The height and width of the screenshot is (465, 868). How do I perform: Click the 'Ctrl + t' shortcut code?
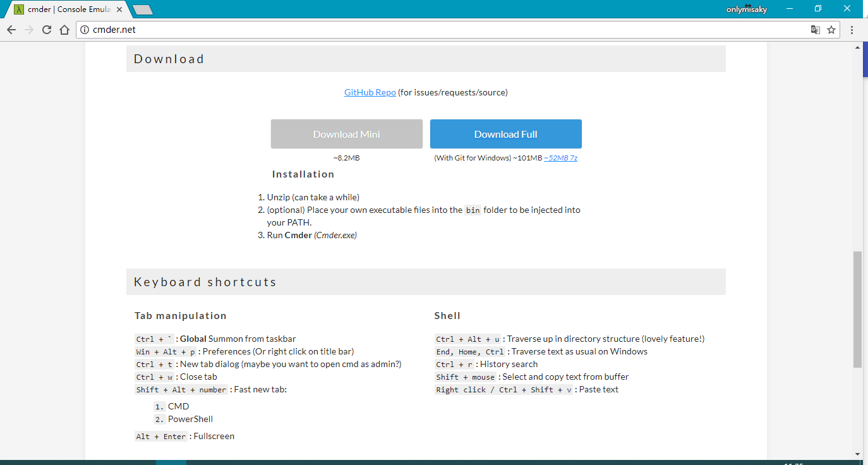[154, 365]
